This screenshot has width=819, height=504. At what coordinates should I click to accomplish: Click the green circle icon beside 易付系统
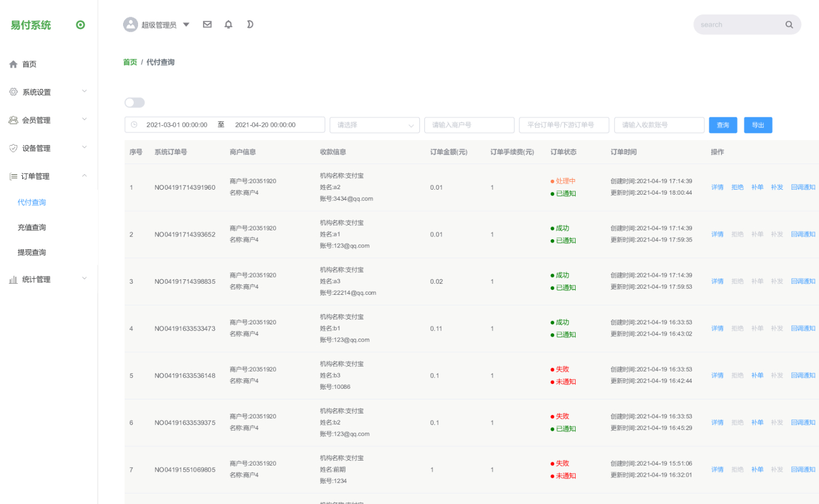pyautogui.click(x=81, y=25)
